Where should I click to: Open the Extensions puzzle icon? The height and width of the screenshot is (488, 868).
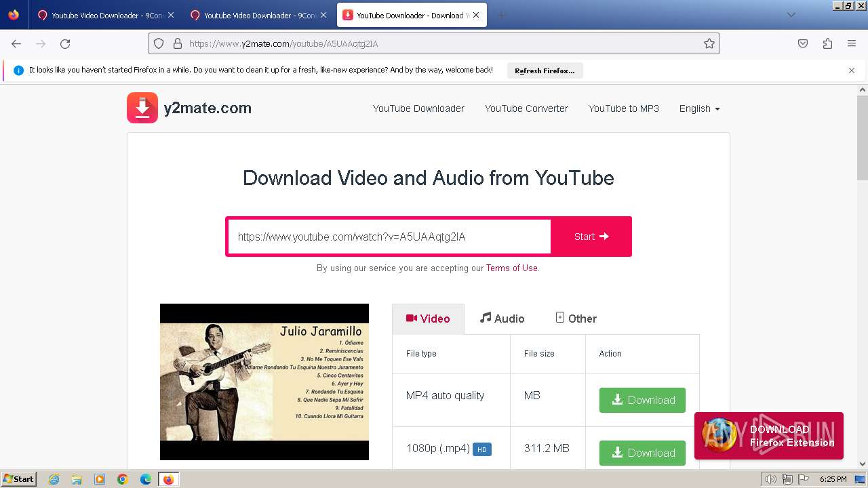point(827,43)
